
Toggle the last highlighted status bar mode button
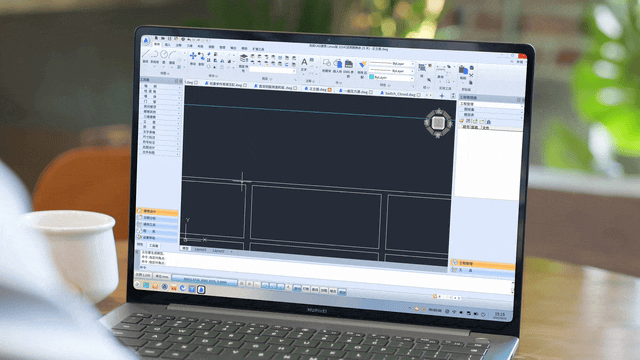[x=342, y=291]
